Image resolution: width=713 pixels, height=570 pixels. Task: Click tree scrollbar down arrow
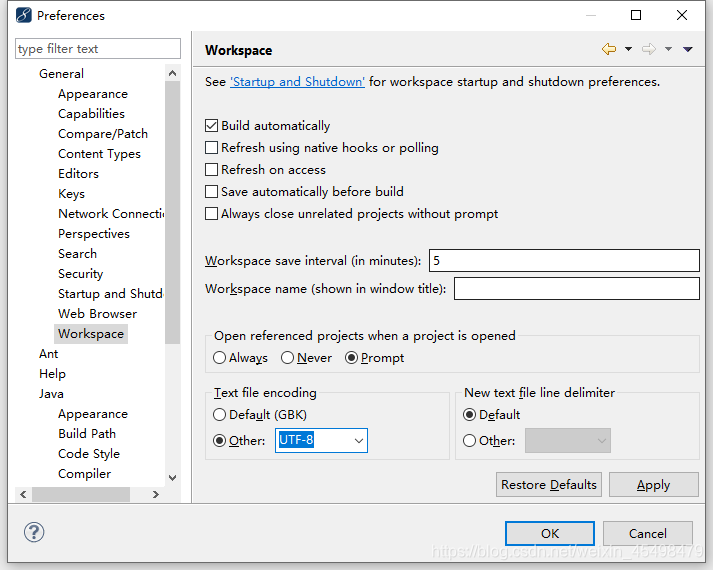click(x=172, y=477)
